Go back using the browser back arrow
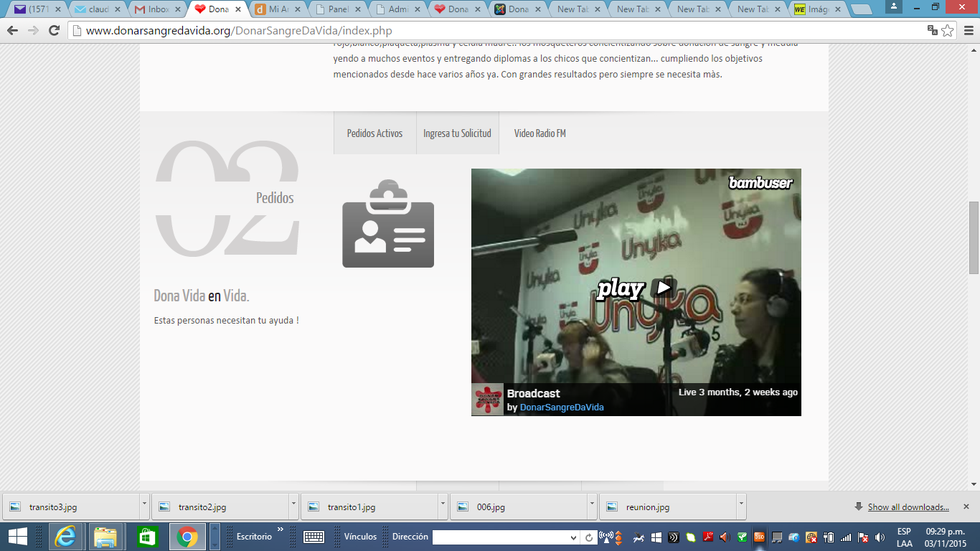This screenshot has width=980, height=551. click(12, 31)
